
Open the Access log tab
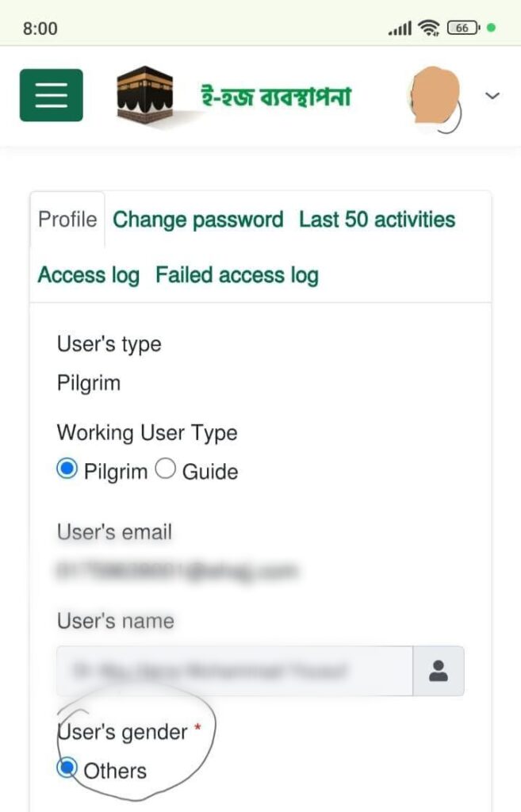click(88, 275)
